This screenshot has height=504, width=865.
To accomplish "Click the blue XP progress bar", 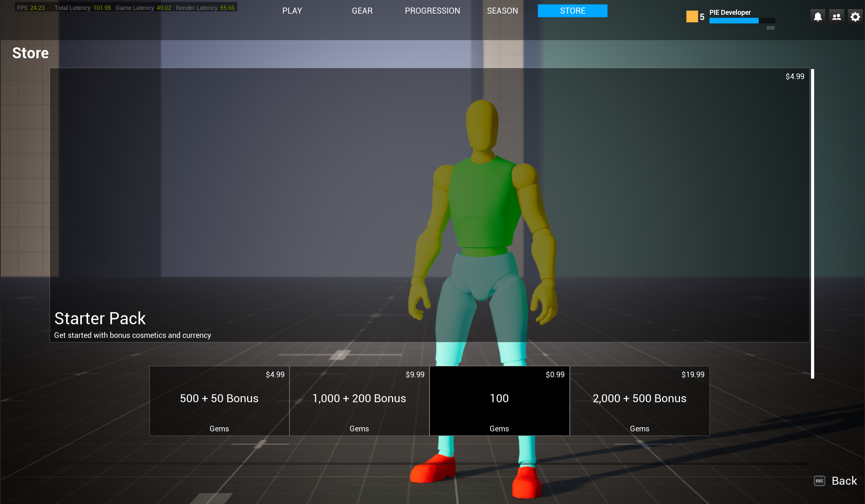I will [x=733, y=20].
